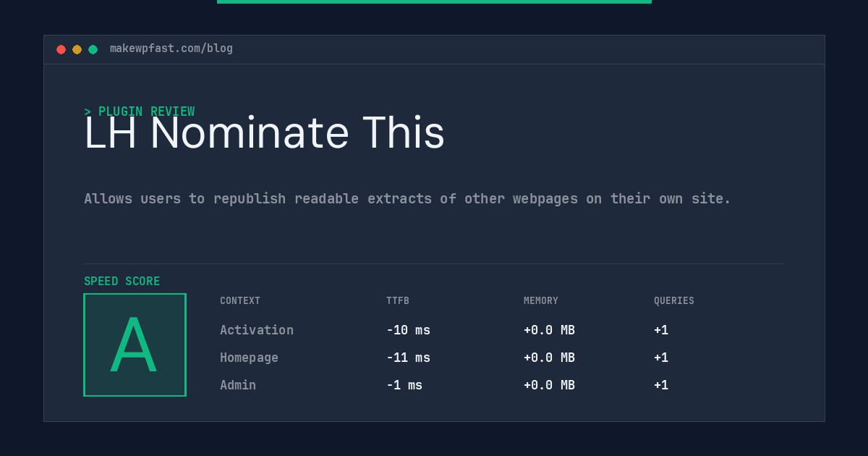
Task: Click the makewpfast.com/blog address text
Action: tap(171, 48)
